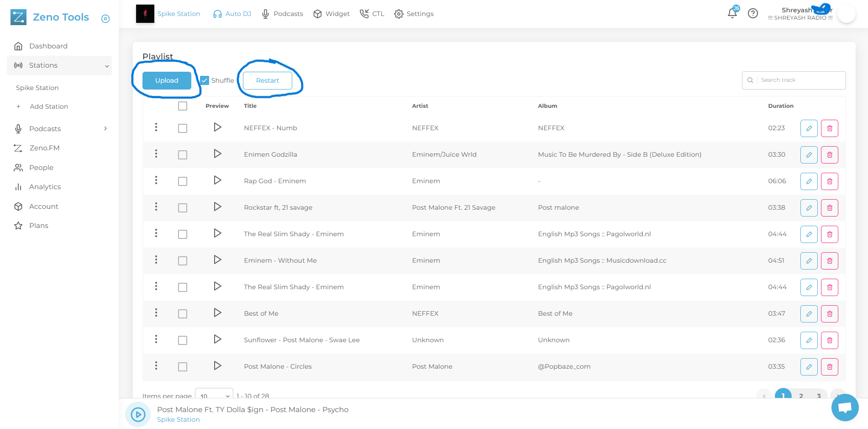
Task: Click the Upload button
Action: pyautogui.click(x=167, y=80)
